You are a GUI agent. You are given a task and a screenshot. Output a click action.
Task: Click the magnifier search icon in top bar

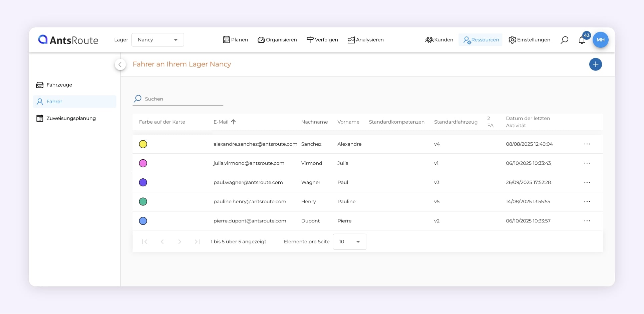click(x=564, y=40)
